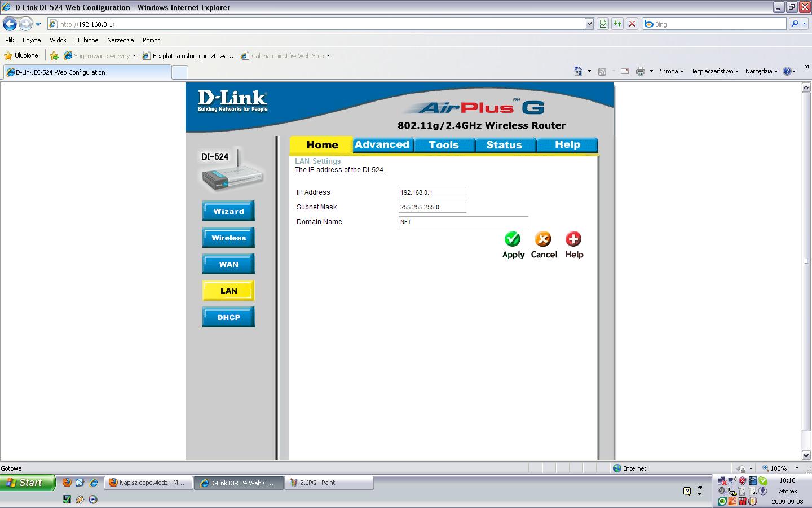Expand the zoom level 100% dropdown

pos(797,468)
